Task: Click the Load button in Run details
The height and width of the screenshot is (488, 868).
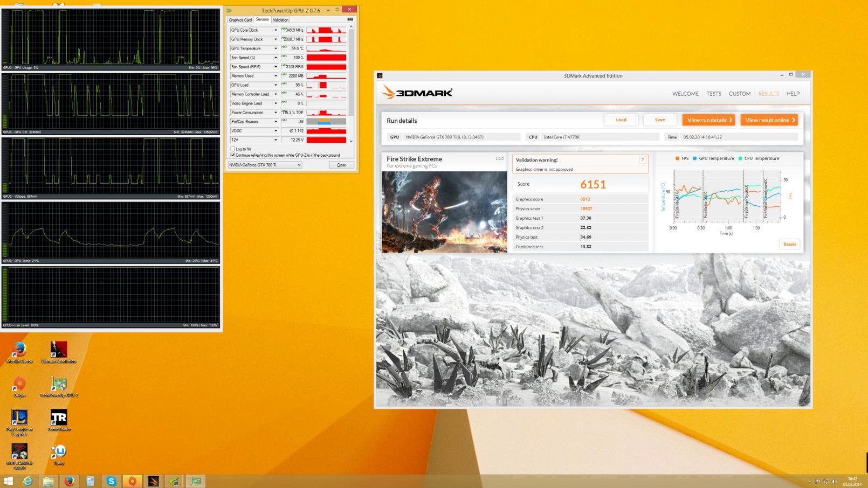Action: click(x=621, y=120)
